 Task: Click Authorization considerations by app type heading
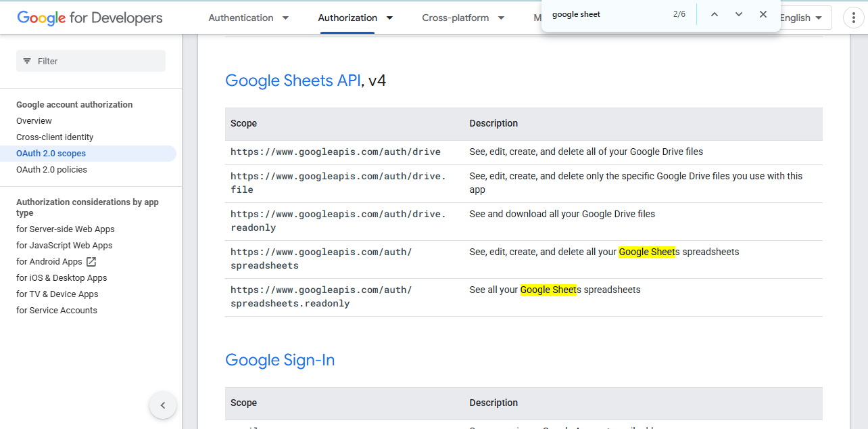87,208
